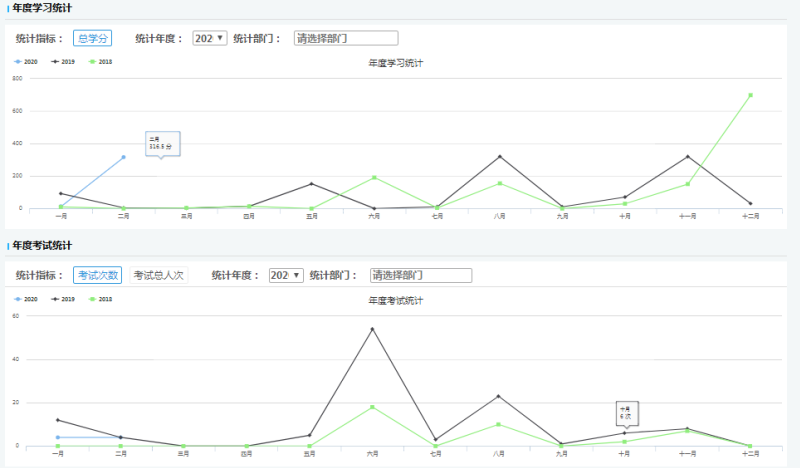The width and height of the screenshot is (800, 468).
Task: Toggle the 2020 legend in the study chart
Action: [28, 62]
